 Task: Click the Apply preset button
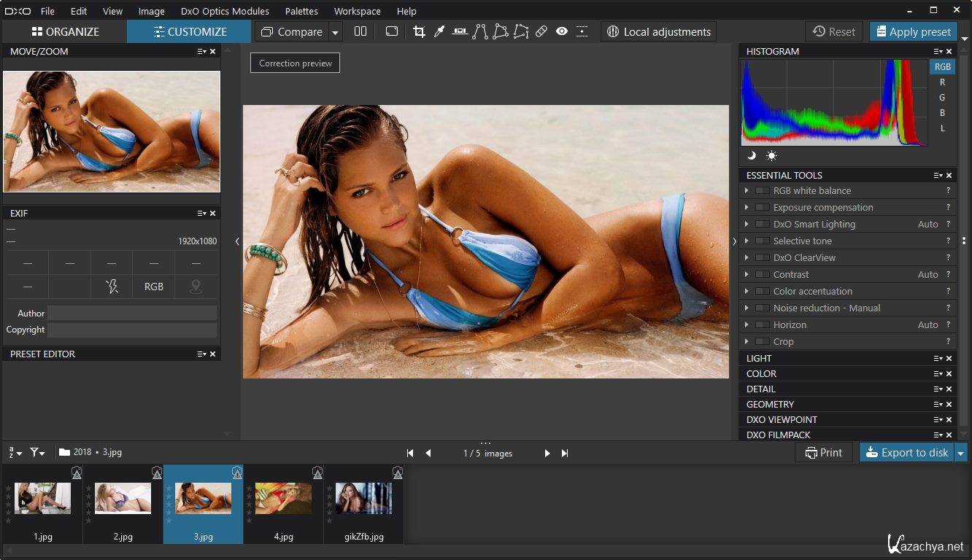[x=913, y=31]
